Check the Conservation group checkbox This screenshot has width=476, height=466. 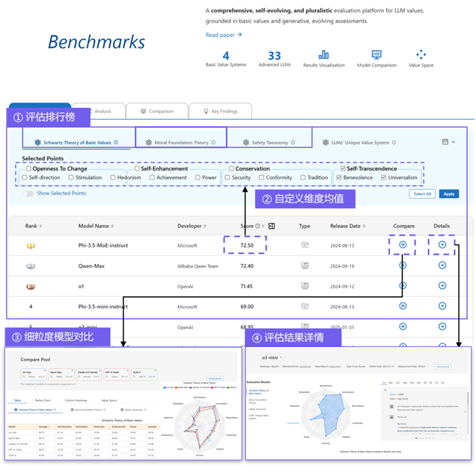[x=231, y=168]
